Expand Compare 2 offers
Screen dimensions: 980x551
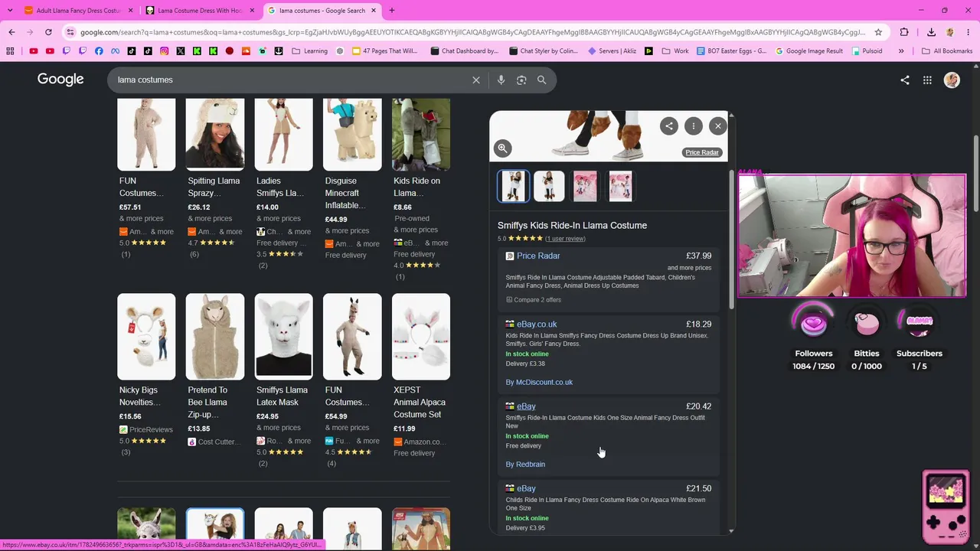(533, 300)
